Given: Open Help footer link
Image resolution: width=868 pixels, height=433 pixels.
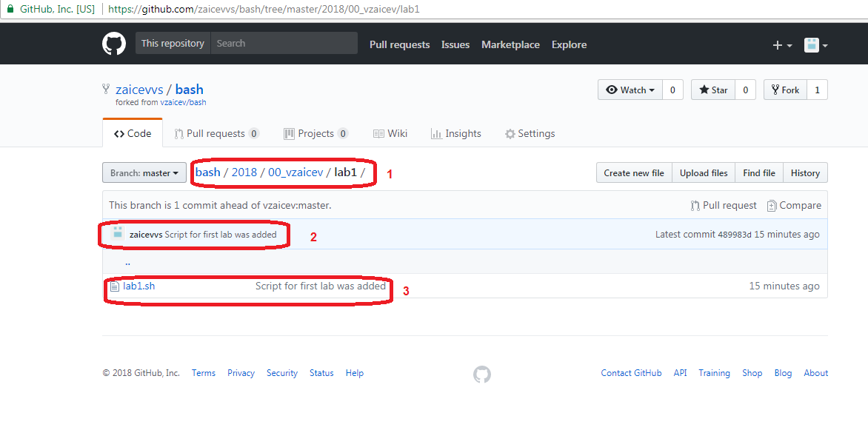Looking at the screenshot, I should tap(354, 373).
